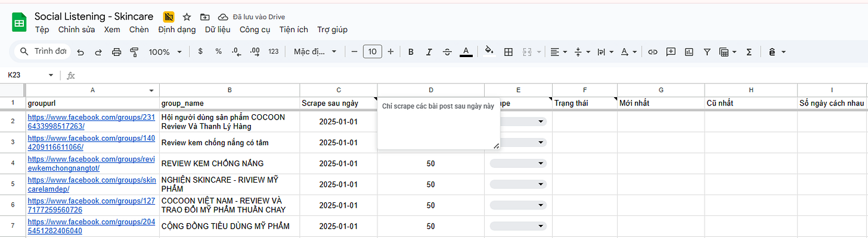Print the spreadsheet

(116, 52)
